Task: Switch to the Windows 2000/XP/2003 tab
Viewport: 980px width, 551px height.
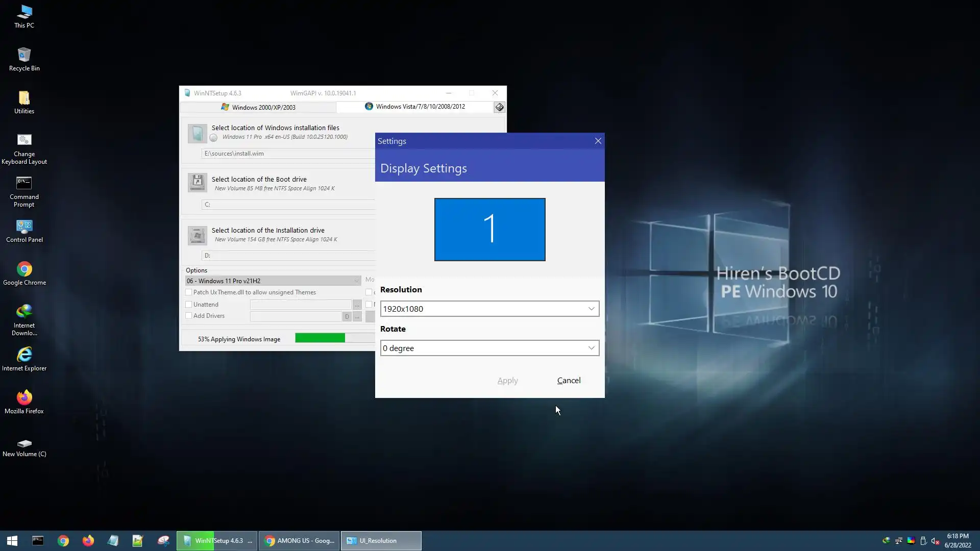Action: (258, 107)
